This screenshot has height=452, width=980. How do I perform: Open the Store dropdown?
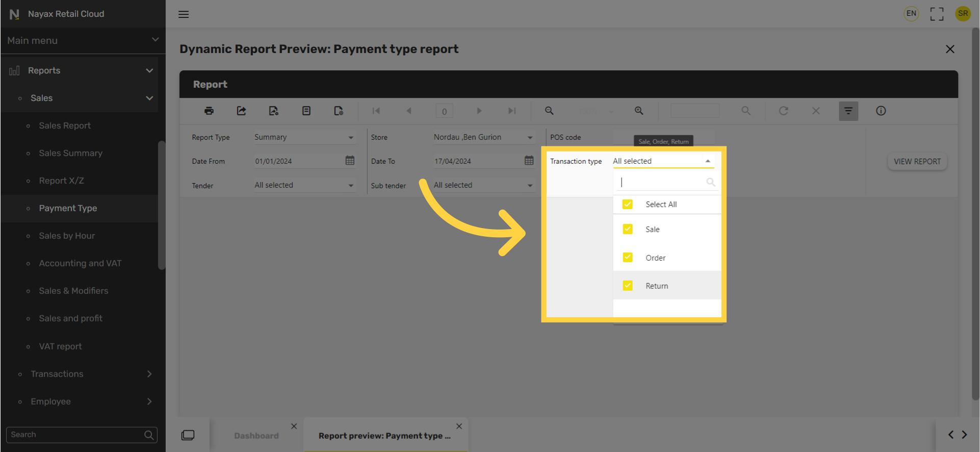[x=483, y=137]
